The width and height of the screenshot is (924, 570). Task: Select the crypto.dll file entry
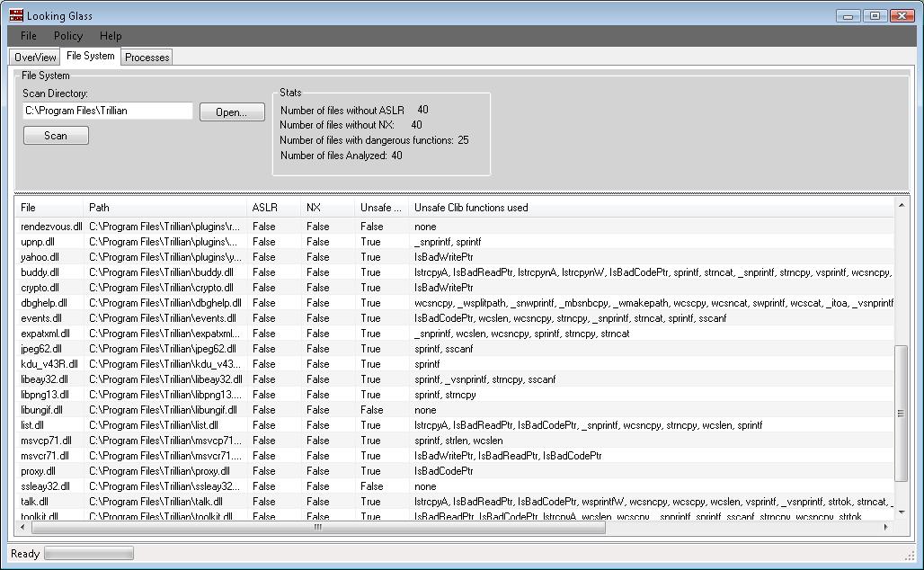(40, 288)
